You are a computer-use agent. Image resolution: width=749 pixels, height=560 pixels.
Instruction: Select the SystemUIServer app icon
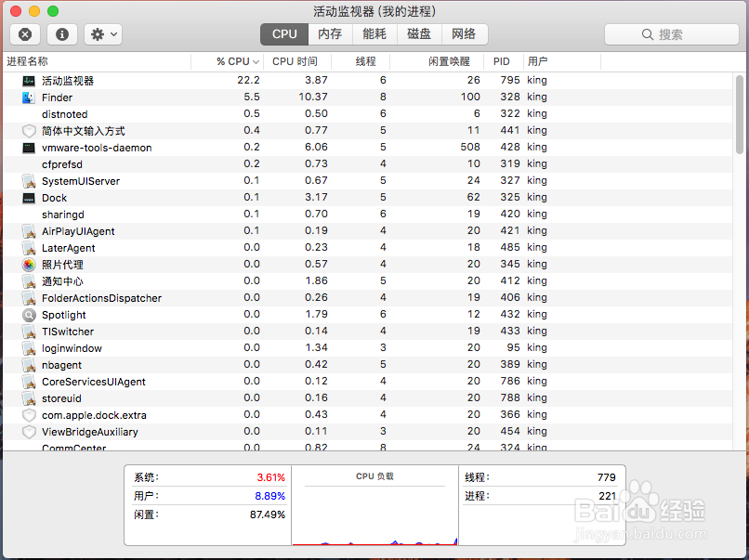click(x=29, y=181)
